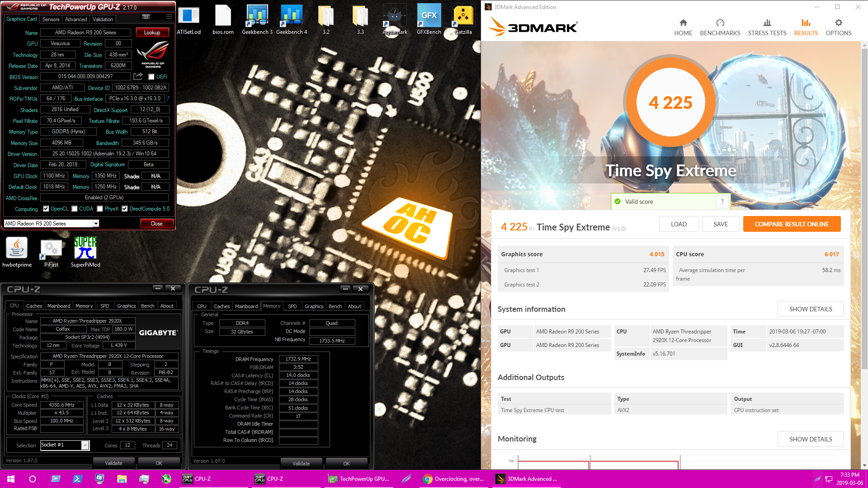Click the GPU-Z screenshot camera icon
The image size is (868, 488).
pyautogui.click(x=146, y=17)
